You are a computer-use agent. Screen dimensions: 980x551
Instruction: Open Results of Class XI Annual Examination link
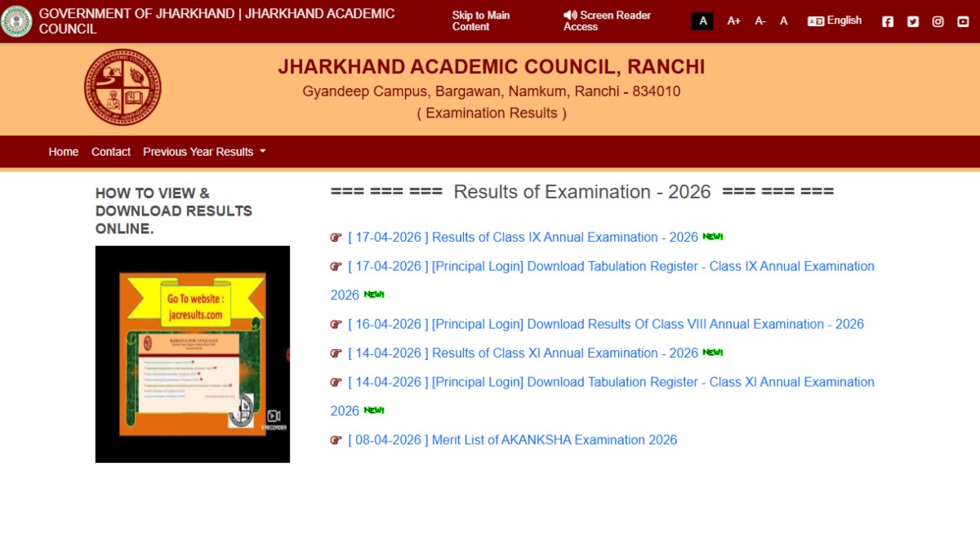coord(523,353)
